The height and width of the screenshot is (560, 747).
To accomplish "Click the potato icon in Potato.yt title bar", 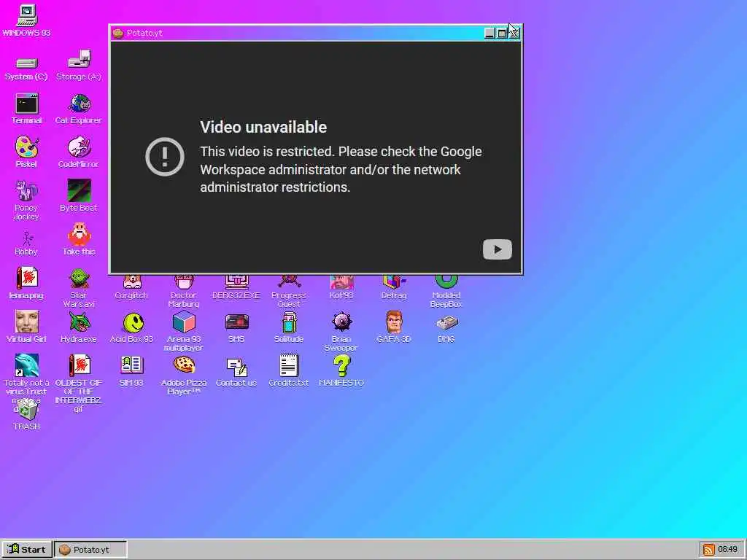I will (x=118, y=33).
